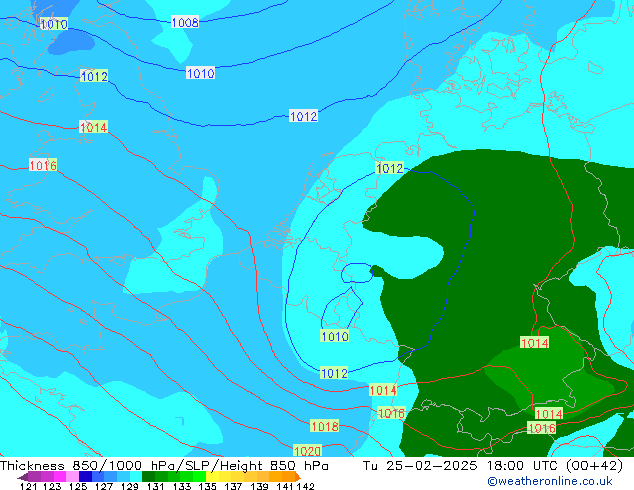Pick the bright lime green legend swatch
The width and height of the screenshot is (634, 490).
tap(200, 477)
